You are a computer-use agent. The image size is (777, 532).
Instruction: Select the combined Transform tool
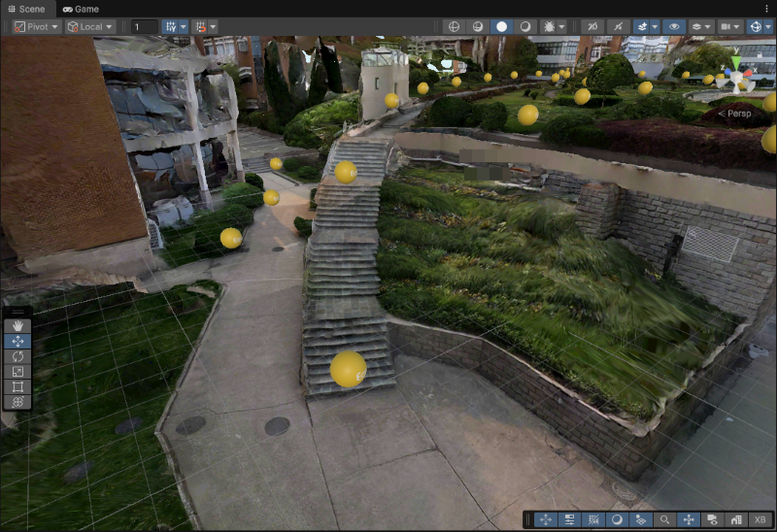point(17,402)
